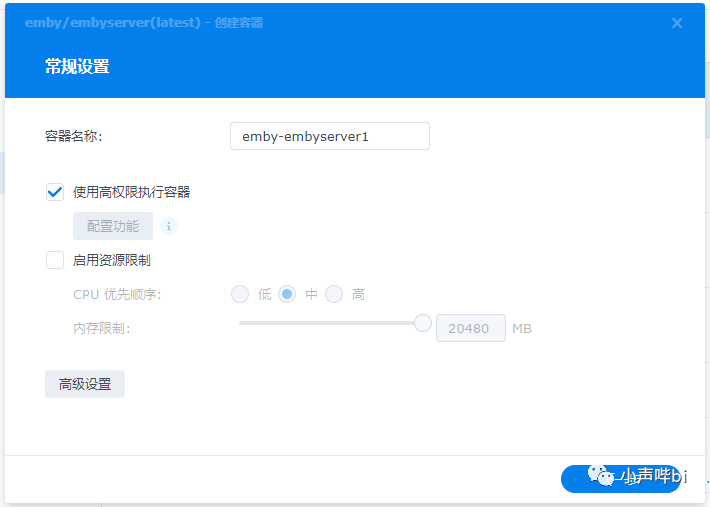The width and height of the screenshot is (710, 507).
Task: Click the blue button at bottom right
Action: tap(621, 478)
